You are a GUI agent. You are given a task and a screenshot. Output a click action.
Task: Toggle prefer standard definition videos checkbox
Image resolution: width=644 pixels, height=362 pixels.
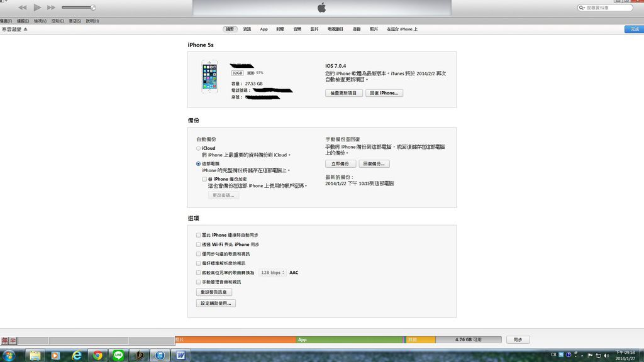(x=198, y=263)
